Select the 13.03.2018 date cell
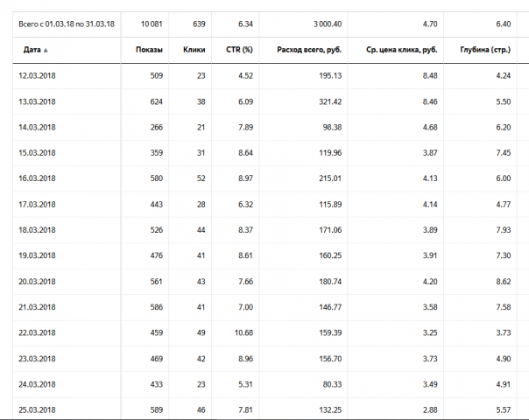This screenshot has width=529, height=420. click(x=37, y=101)
